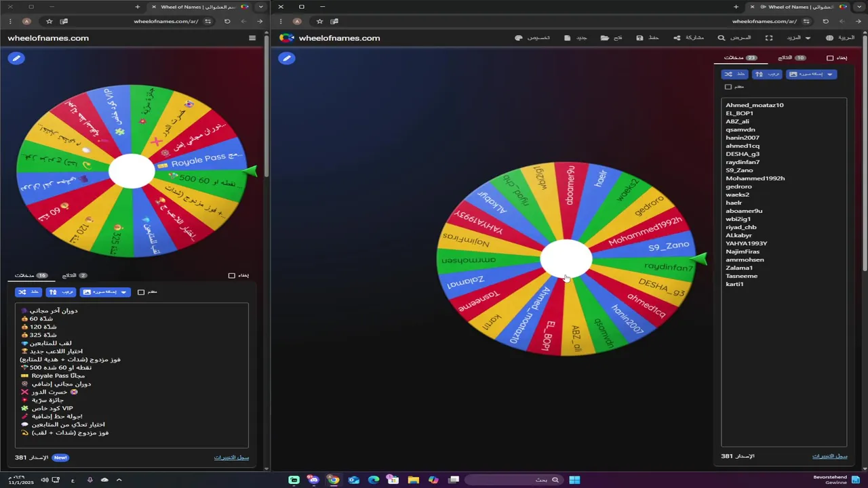Open File Explorer from the taskbar

[x=414, y=480]
